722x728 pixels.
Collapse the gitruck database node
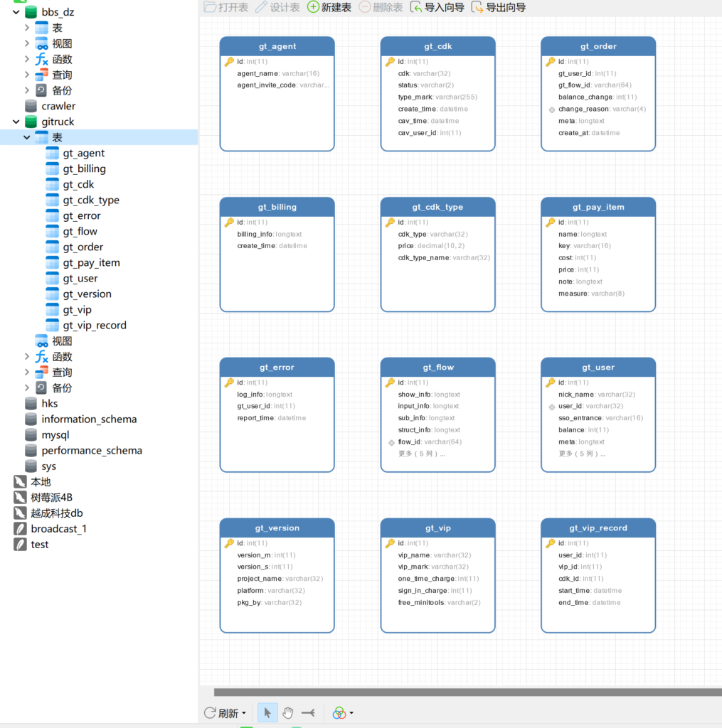click(x=16, y=122)
